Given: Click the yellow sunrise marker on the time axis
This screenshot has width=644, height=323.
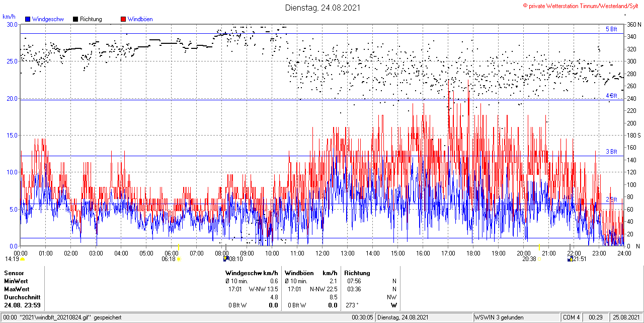Looking at the screenshot, I should pyautogui.click(x=179, y=247).
